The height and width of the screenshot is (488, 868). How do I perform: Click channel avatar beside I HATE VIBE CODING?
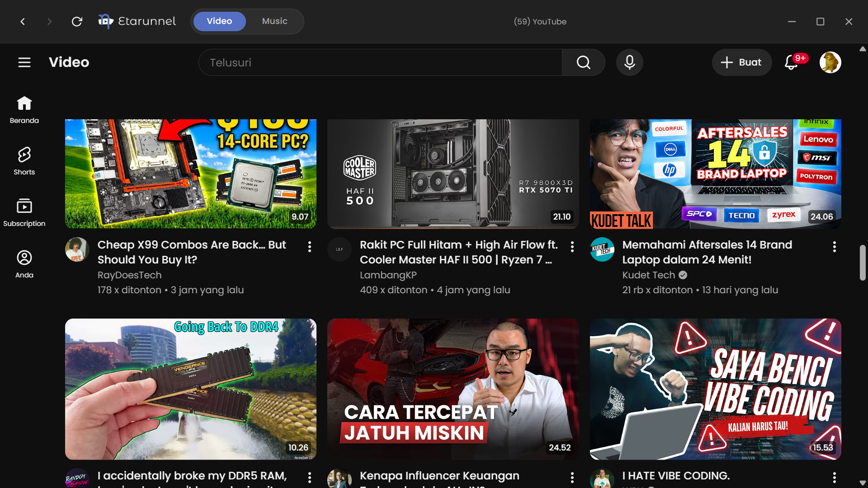pos(602,479)
